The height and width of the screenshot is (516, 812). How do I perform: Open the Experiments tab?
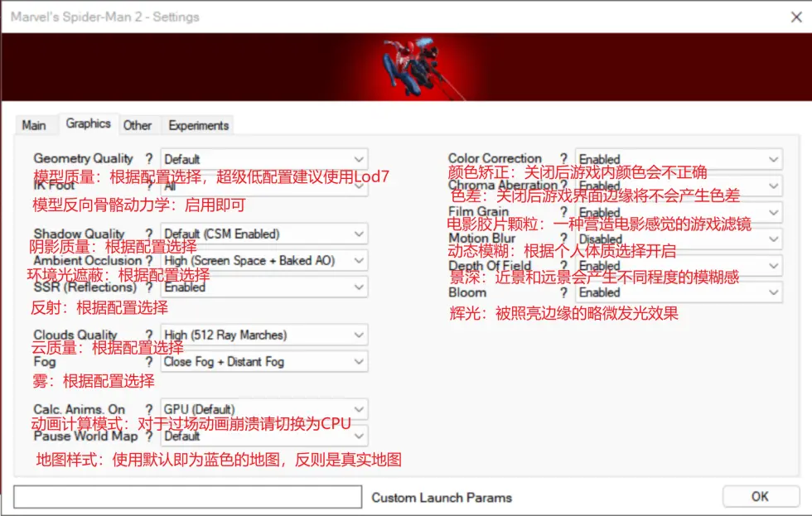point(198,125)
